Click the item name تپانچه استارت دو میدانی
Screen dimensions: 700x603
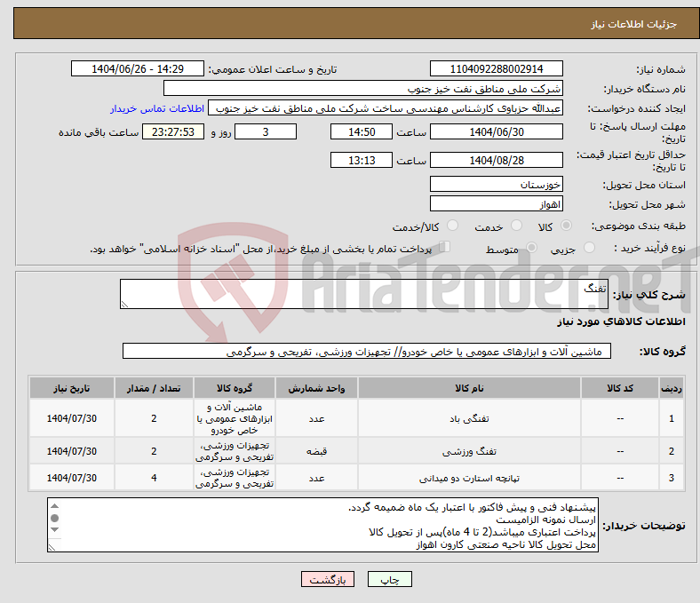click(x=469, y=478)
